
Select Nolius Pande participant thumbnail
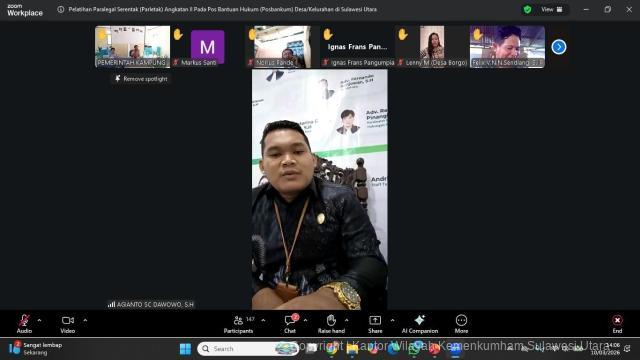282,47
